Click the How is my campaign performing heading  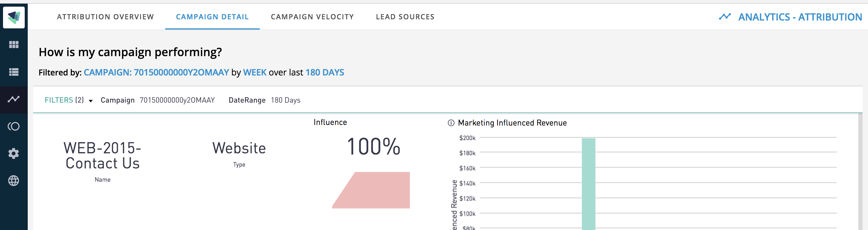pyautogui.click(x=130, y=52)
